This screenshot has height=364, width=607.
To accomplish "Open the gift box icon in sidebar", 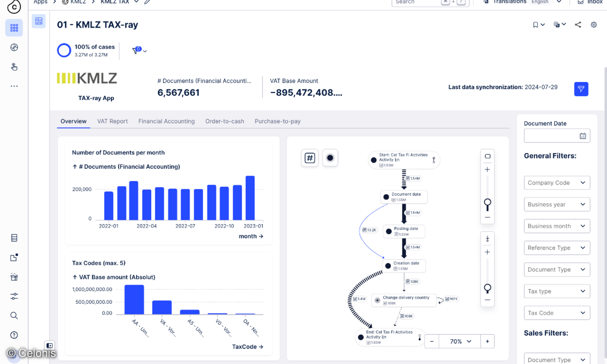I will [14, 277].
